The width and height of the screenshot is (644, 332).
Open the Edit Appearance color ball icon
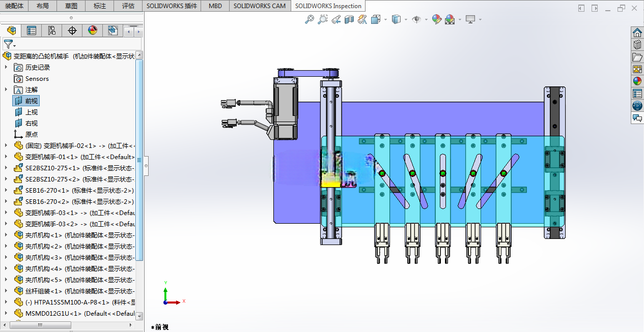[x=436, y=19]
